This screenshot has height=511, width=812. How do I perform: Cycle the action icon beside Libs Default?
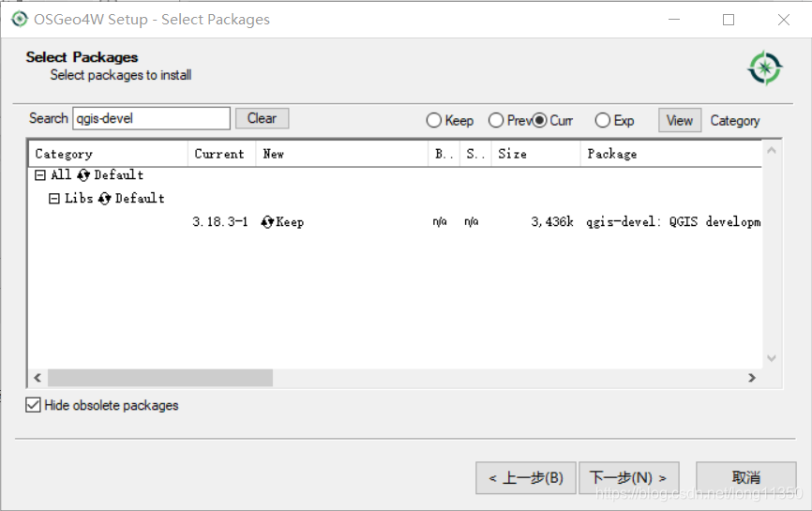[105, 198]
